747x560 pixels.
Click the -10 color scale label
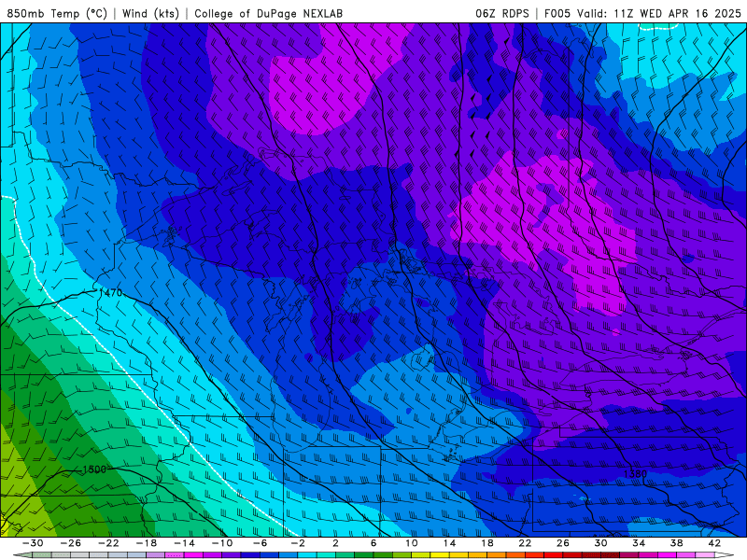[222, 543]
